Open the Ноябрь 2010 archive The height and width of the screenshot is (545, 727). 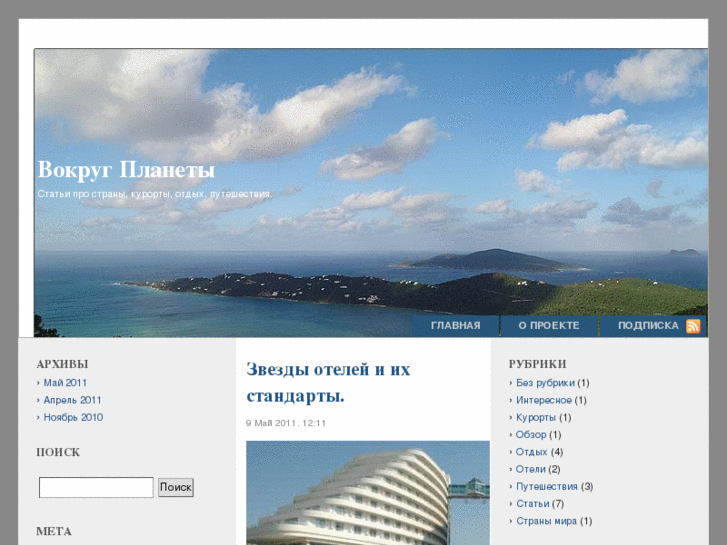point(73,417)
